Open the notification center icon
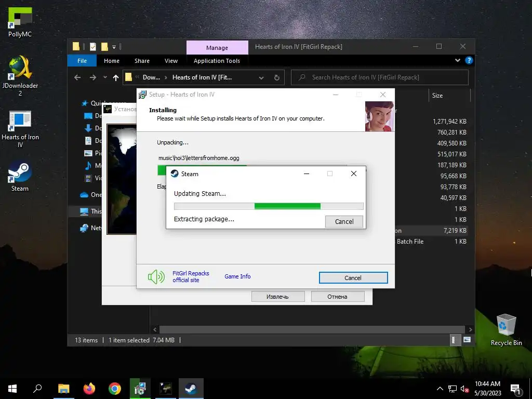Viewport: 532px width, 399px height. pos(516,390)
